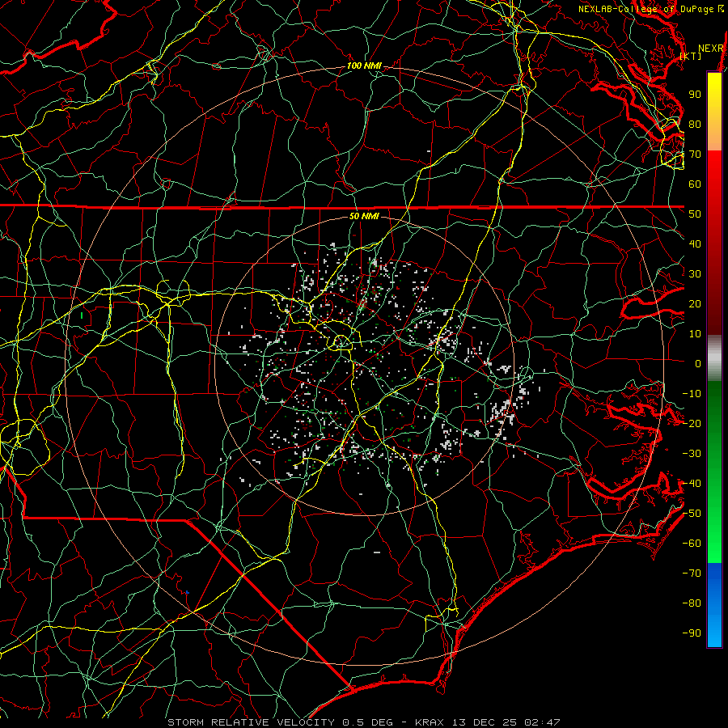Select the 20 value on velocity scale
The width and height of the screenshot is (728, 728).
[x=695, y=303]
